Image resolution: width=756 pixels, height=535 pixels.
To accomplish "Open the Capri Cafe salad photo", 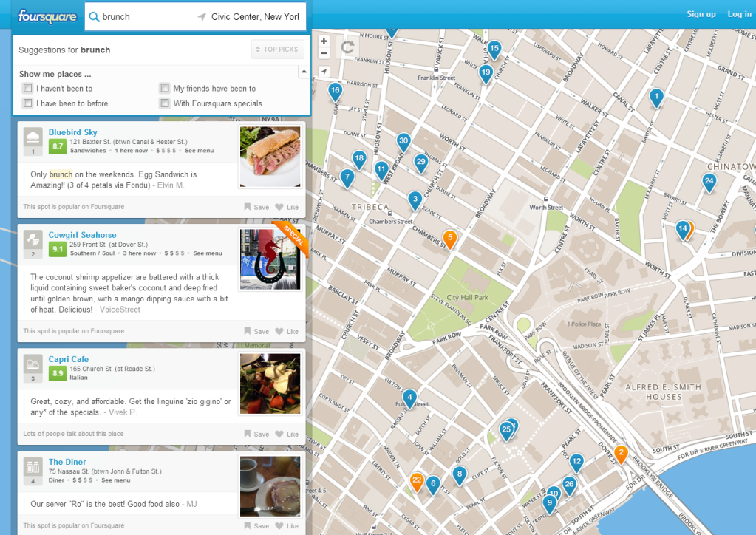I will (270, 384).
